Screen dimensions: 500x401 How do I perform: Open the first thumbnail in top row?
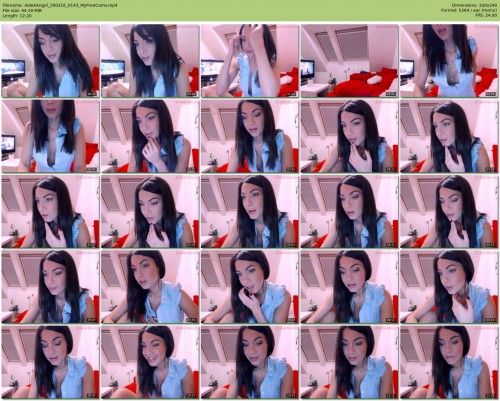click(50, 61)
